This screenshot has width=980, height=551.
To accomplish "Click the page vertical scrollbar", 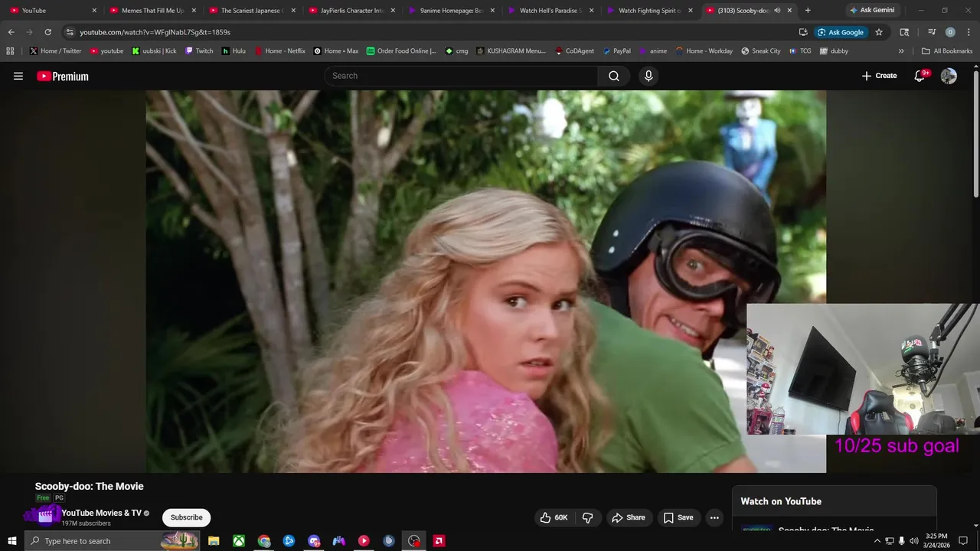I will [975, 134].
